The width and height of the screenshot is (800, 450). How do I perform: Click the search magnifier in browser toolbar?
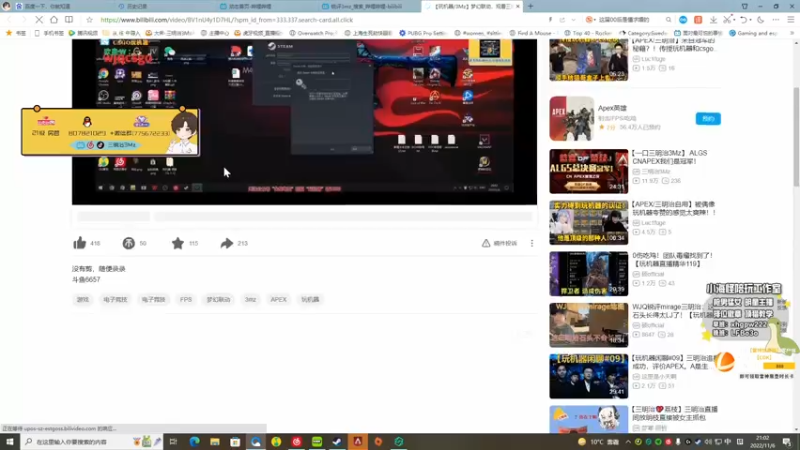click(x=668, y=20)
